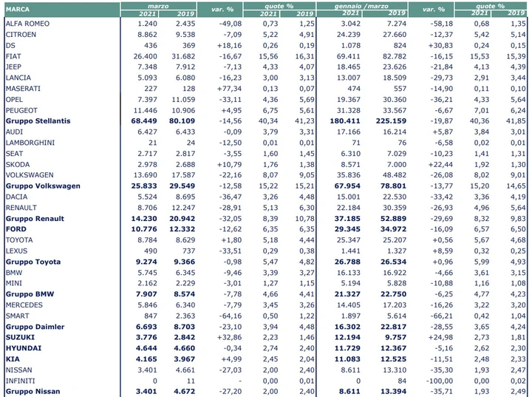Select the INFINITI brand name
Screen dimensions: 532x397
point(21,381)
